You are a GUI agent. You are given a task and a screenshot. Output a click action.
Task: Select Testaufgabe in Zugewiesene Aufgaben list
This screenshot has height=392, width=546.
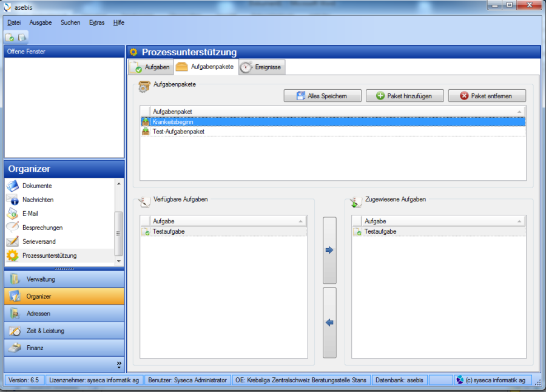[439, 232]
